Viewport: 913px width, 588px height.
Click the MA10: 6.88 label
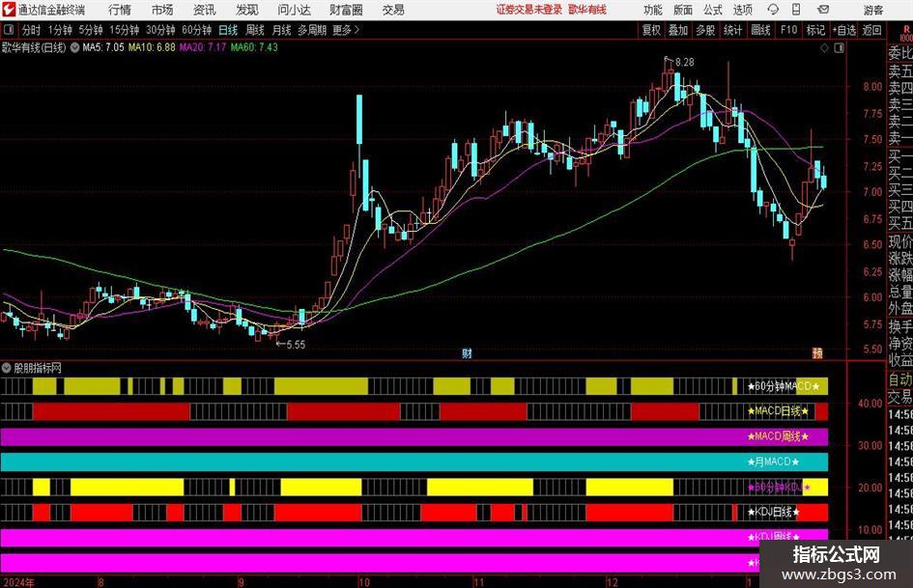coord(152,47)
